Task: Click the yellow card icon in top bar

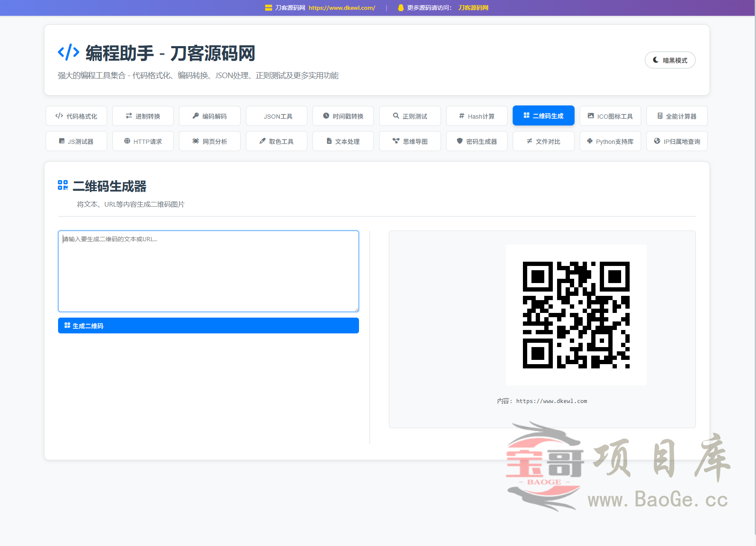Action: coord(269,8)
